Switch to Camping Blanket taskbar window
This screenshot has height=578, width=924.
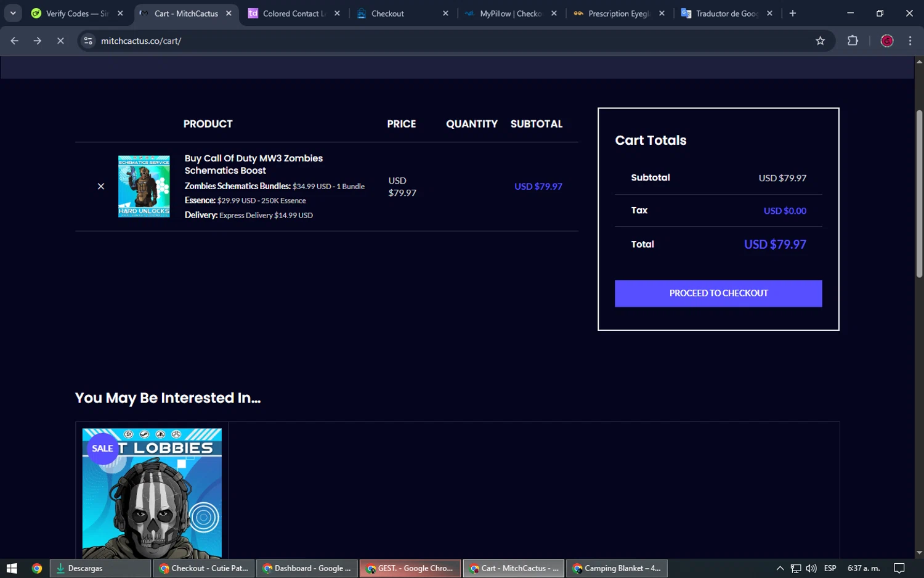(617, 568)
